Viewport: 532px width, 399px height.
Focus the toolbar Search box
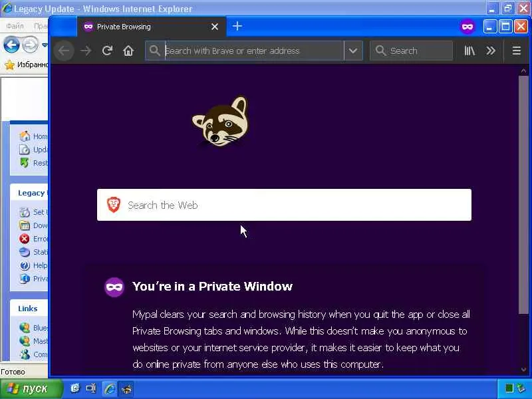411,51
